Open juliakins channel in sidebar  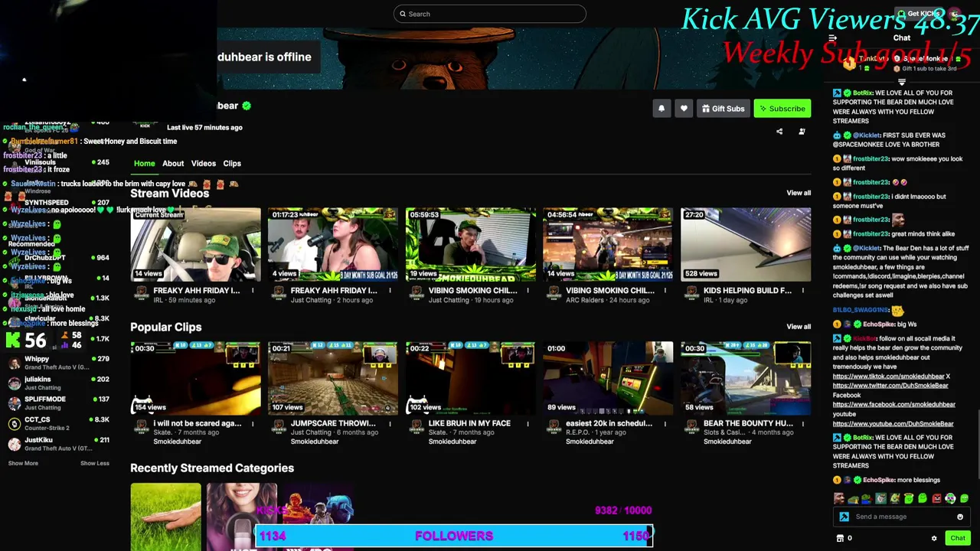(58, 383)
